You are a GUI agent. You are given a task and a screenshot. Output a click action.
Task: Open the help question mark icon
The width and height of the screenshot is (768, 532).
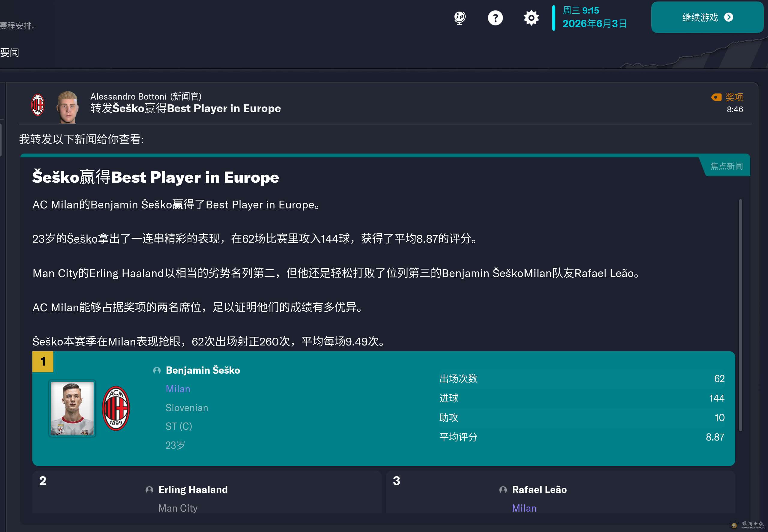(x=495, y=18)
